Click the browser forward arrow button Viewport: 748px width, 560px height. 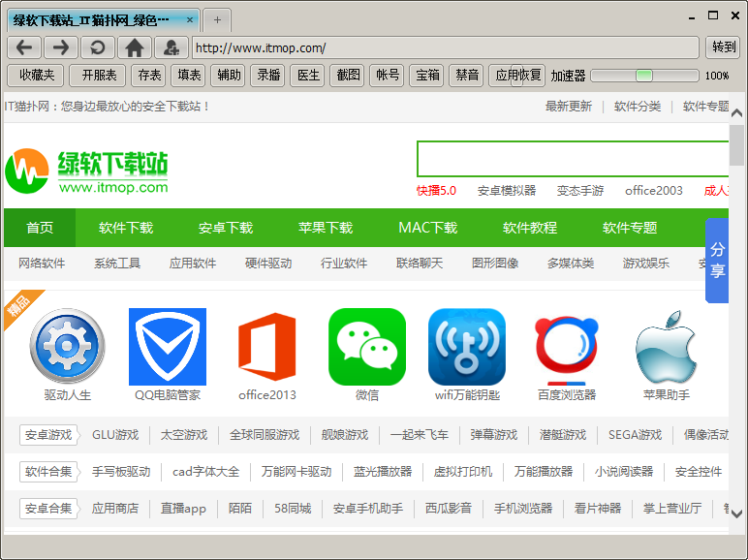tap(61, 47)
